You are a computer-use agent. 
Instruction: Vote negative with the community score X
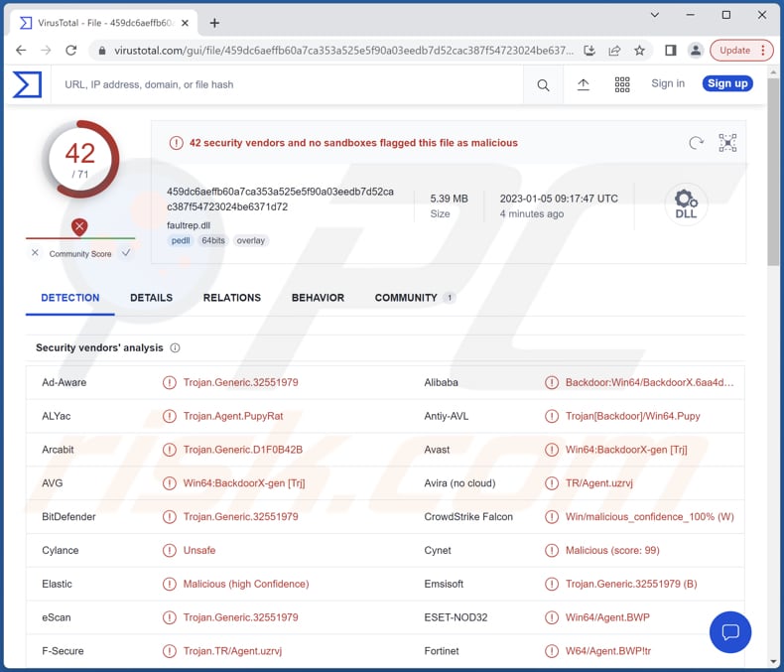click(36, 253)
